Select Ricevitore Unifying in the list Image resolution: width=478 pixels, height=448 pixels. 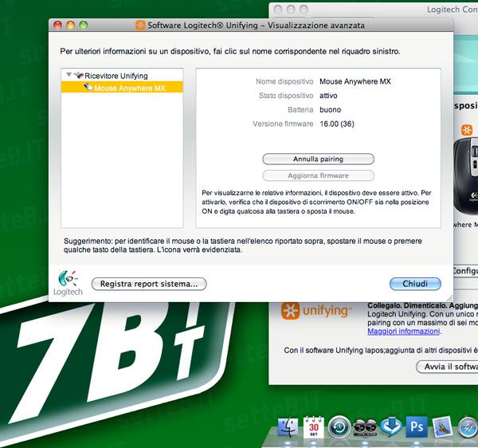[x=121, y=76]
